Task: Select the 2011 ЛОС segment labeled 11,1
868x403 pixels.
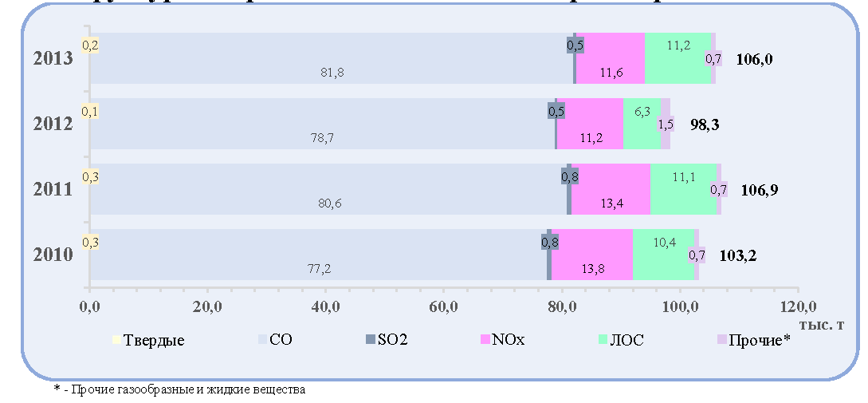Action: 683,189
